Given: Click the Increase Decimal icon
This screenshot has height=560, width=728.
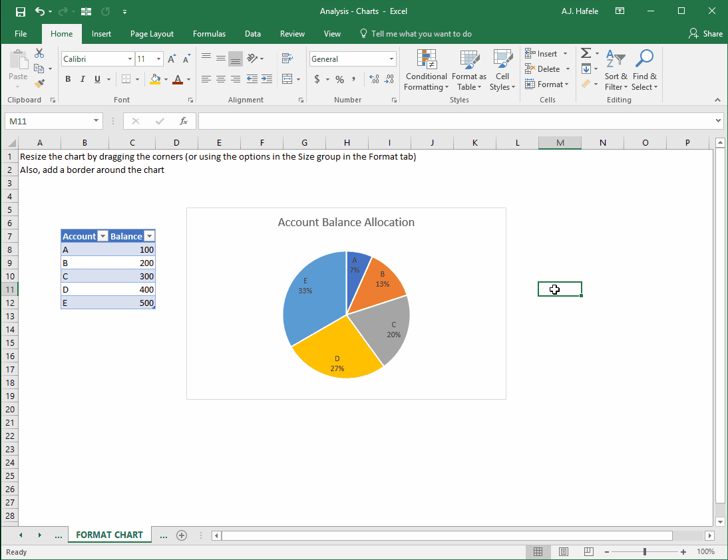Looking at the screenshot, I should 374,79.
